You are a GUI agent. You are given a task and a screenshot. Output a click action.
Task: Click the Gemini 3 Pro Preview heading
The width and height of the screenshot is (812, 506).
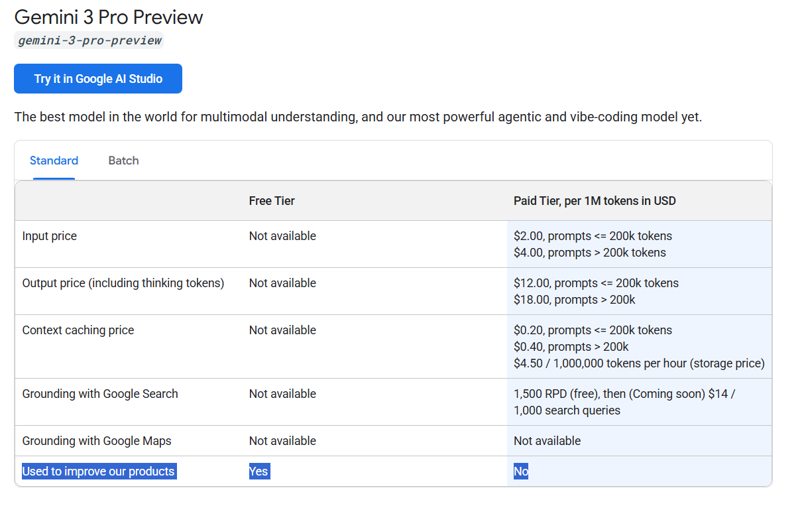point(109,17)
